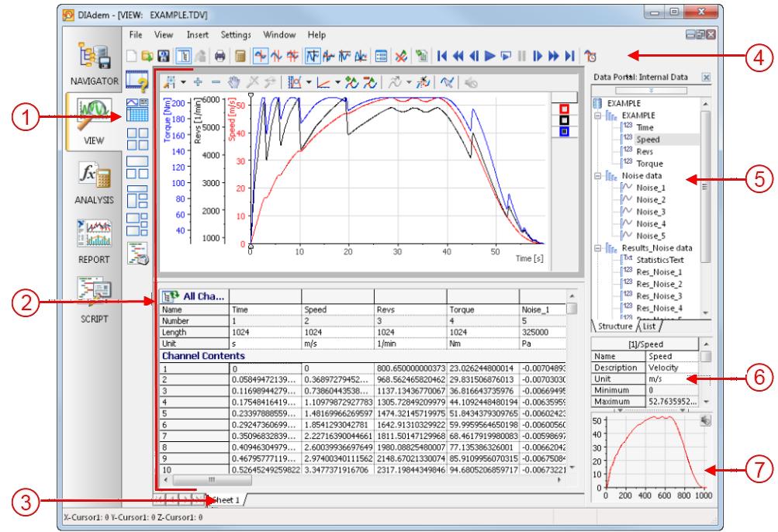Click the zoom-in plus icon above the graph

click(x=197, y=81)
